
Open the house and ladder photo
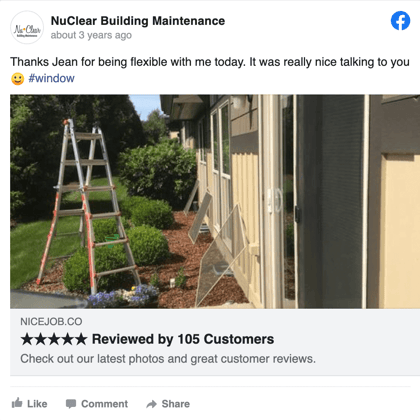(x=215, y=201)
